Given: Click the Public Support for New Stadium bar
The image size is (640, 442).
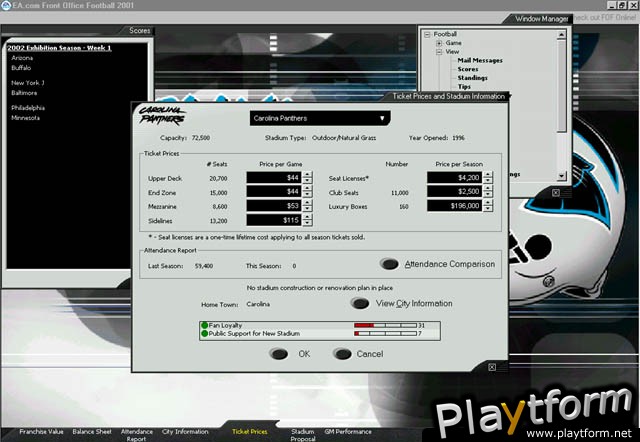Looking at the screenshot, I should tap(385, 333).
